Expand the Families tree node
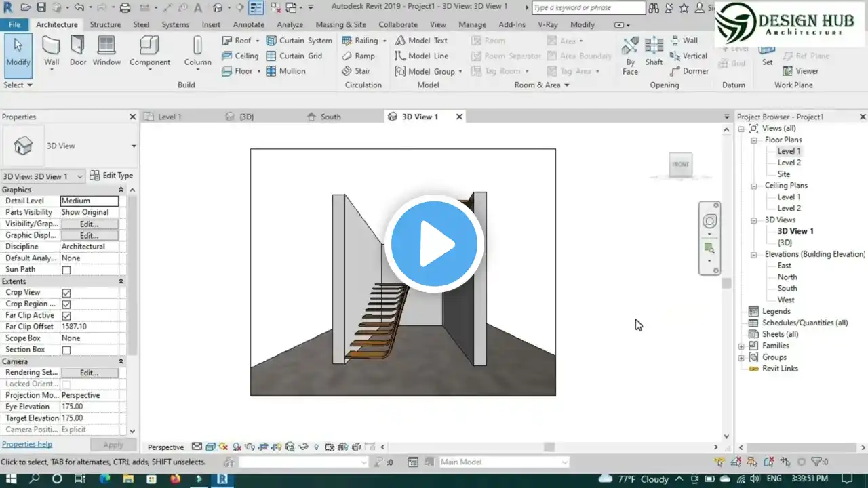The height and width of the screenshot is (488, 868). tap(741, 346)
